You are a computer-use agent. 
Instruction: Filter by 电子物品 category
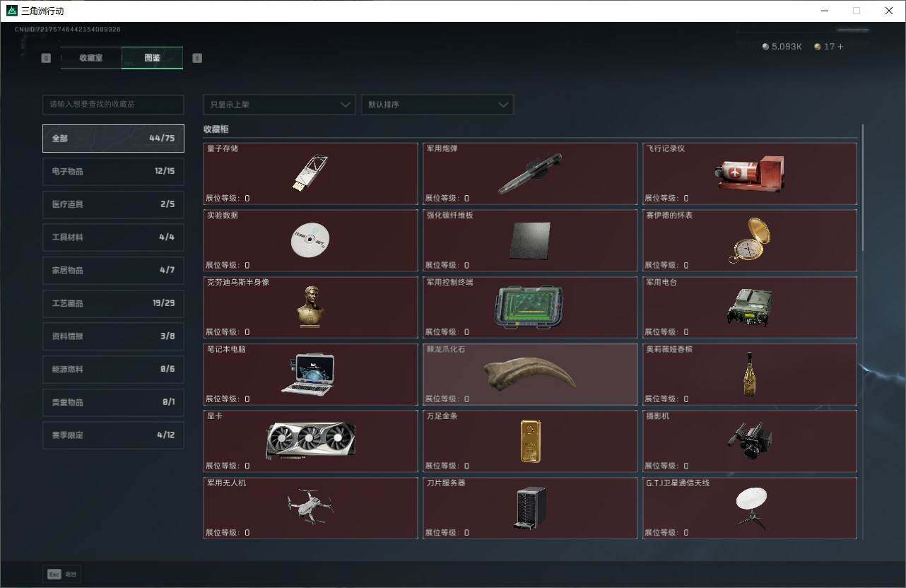coord(113,171)
